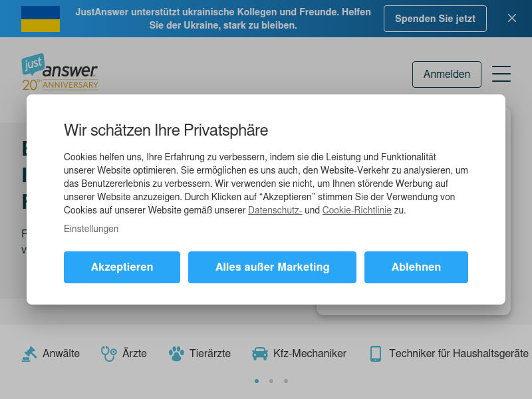Select the Tierärzte paw icon
This screenshot has width=532, height=399.
pos(176,354)
